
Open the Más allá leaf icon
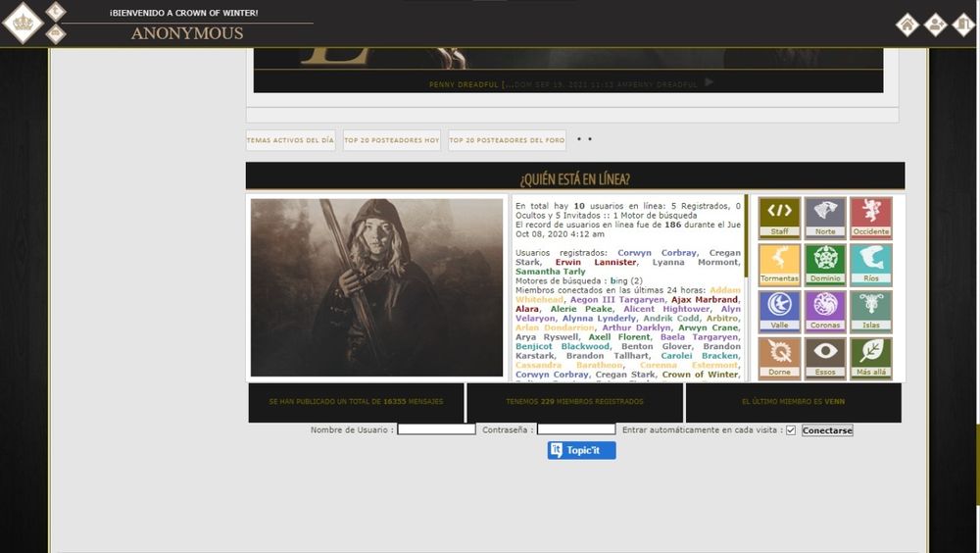tap(871, 358)
